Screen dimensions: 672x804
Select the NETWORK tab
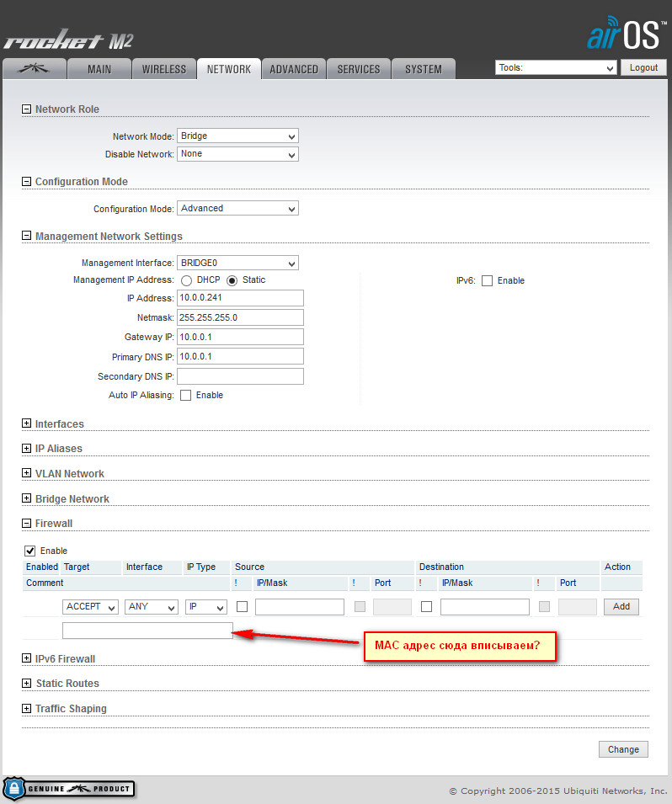click(x=229, y=69)
